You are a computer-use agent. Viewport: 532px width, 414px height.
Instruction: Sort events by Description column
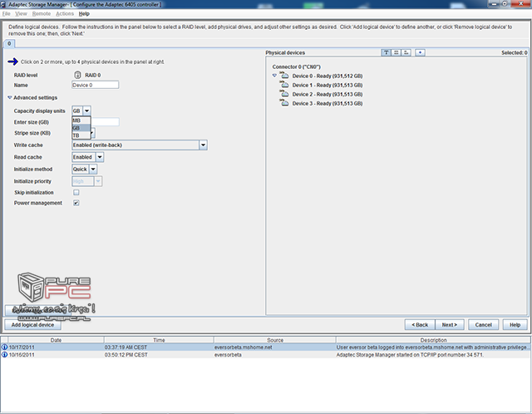tap(433, 340)
